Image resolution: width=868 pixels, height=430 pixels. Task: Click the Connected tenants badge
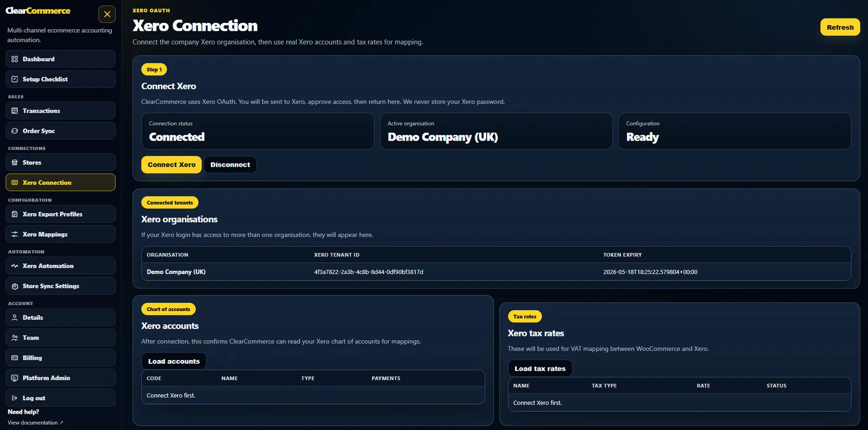170,203
